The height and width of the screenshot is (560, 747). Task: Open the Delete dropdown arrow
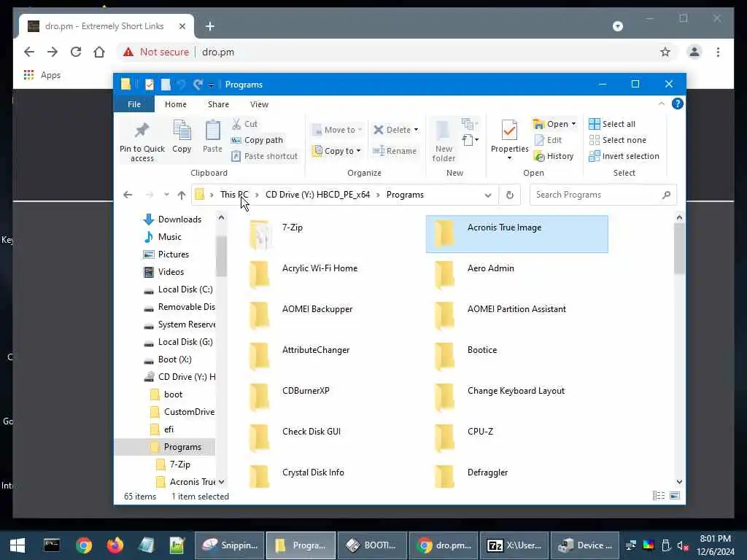[416, 130]
